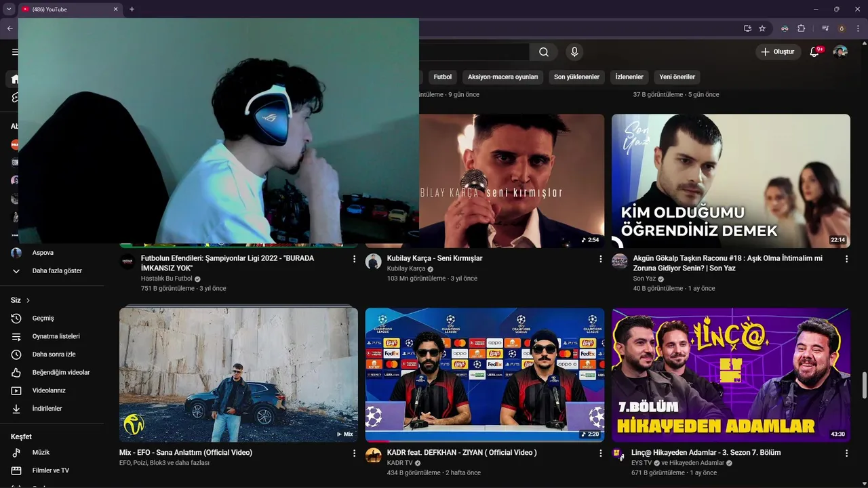The image size is (868, 488).
Task: Click the Chrome profile avatar in toolbar
Action: [x=842, y=28]
